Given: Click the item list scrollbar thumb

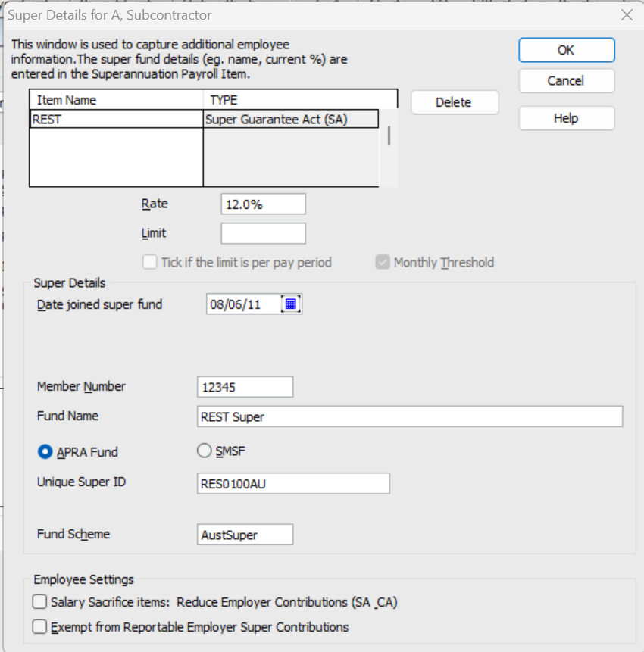Looking at the screenshot, I should [x=389, y=136].
